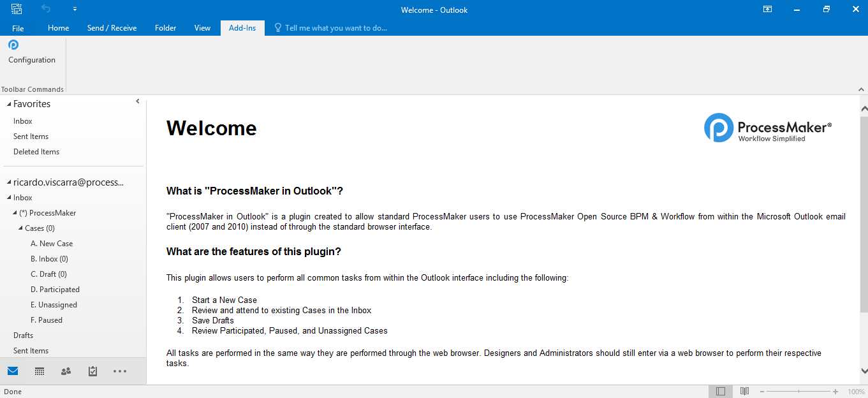The height and width of the screenshot is (398, 868).
Task: Open the Send / Receive ribbon tab
Action: [x=112, y=28]
